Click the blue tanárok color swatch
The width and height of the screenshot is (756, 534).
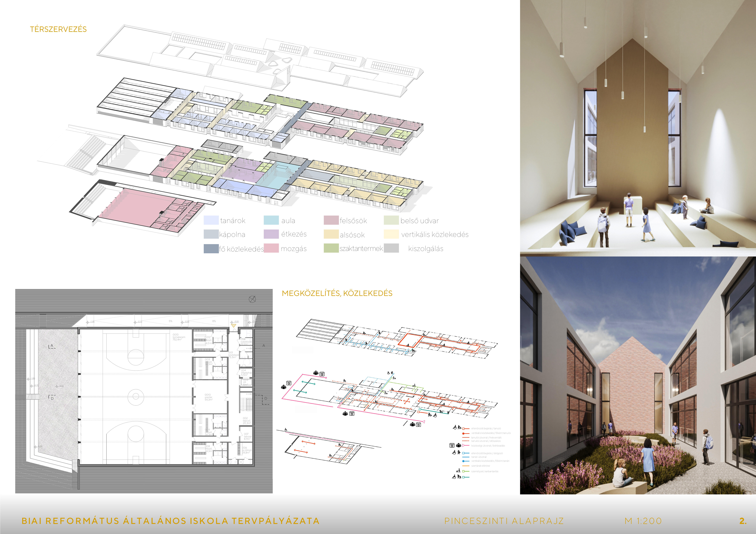211,220
